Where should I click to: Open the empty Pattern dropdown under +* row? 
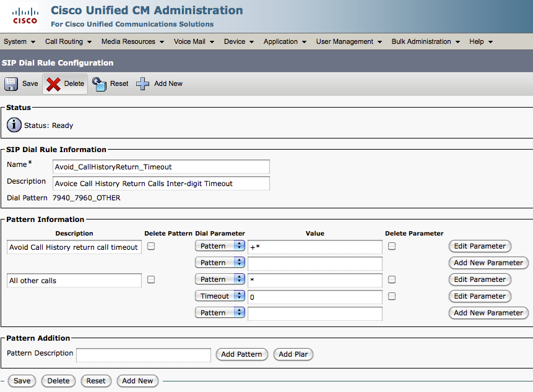(x=220, y=263)
